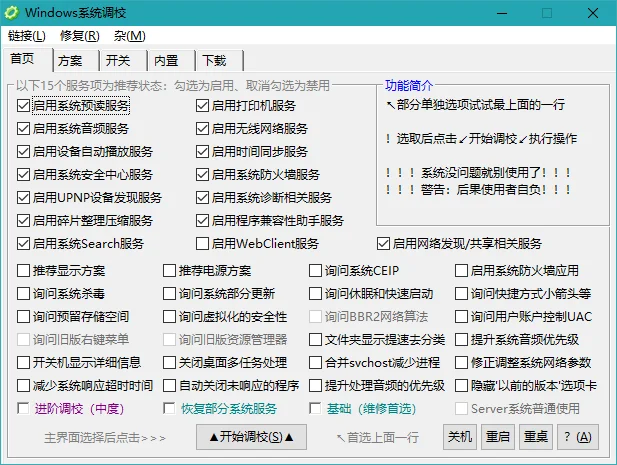Uncheck 启用系统Search服务
The height and width of the screenshot is (465, 617).
pos(24,244)
